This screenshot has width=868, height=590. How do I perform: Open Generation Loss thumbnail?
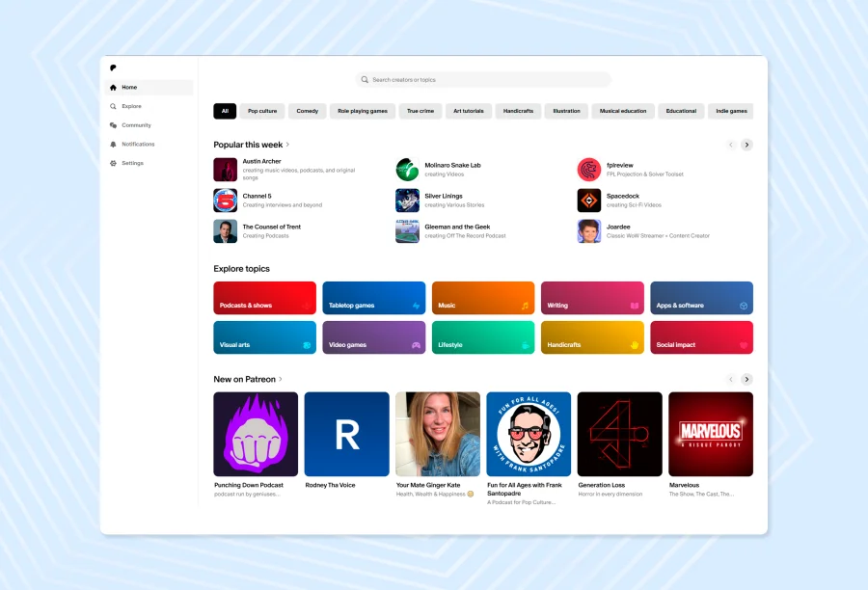coord(620,435)
